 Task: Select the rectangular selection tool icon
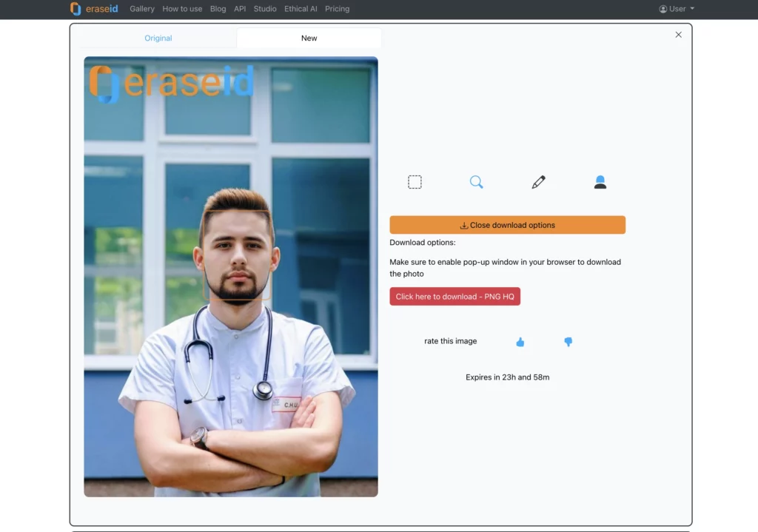point(415,181)
